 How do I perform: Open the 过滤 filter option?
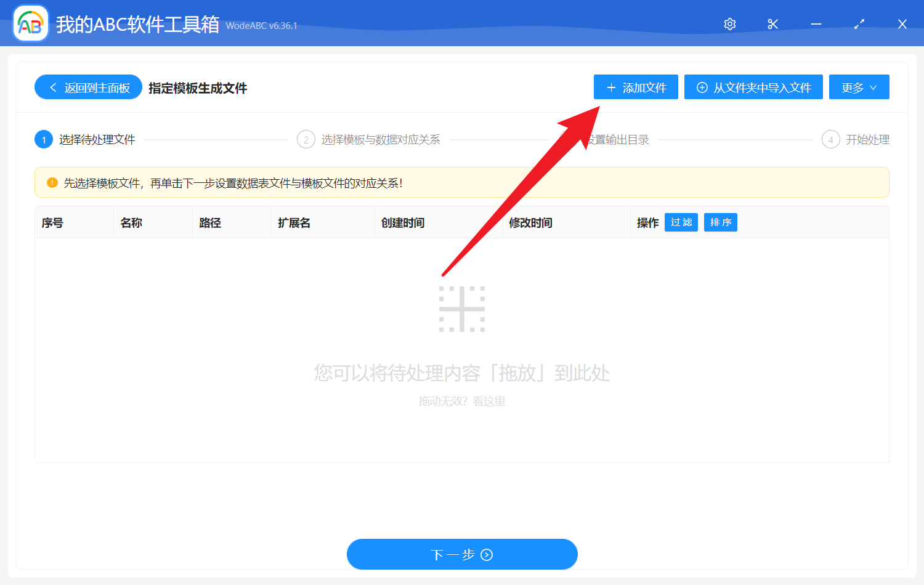[x=681, y=222]
